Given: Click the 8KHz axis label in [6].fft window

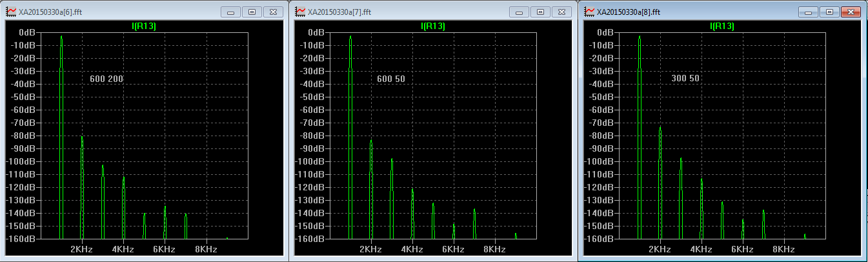Looking at the screenshot, I should click(206, 249).
